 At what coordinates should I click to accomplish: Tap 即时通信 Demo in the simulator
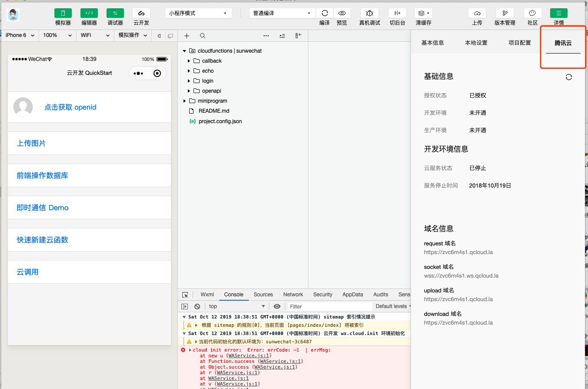click(x=89, y=208)
